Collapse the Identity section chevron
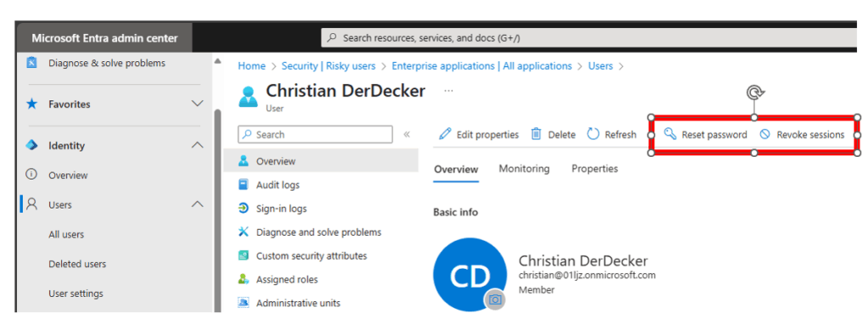 click(197, 145)
